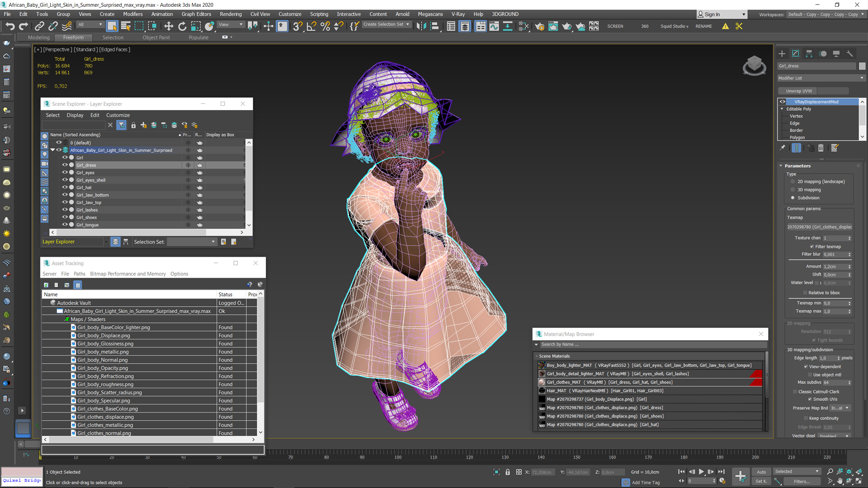Collapse African_Baby_Girl layer in Scene Explorer
This screenshot has height=488, width=868.
point(53,150)
